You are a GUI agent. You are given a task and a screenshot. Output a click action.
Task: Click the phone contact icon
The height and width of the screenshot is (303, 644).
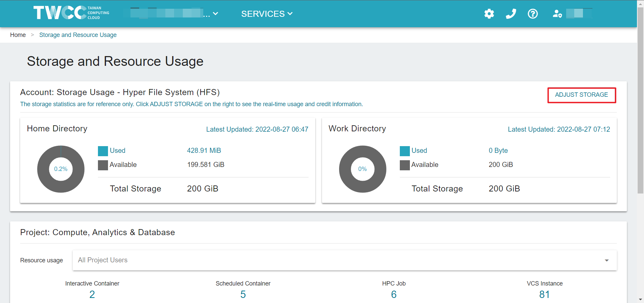[x=511, y=14]
